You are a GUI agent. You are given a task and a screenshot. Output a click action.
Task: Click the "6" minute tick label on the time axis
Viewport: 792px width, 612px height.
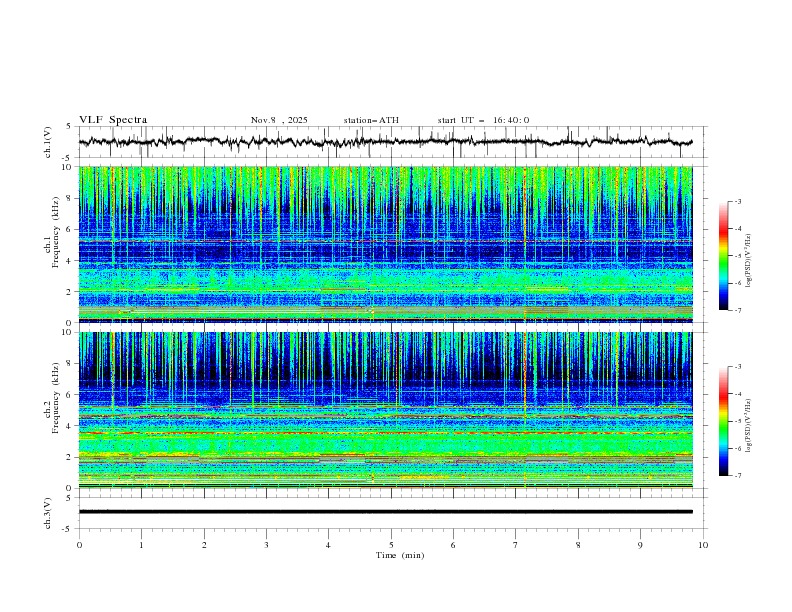point(453,545)
